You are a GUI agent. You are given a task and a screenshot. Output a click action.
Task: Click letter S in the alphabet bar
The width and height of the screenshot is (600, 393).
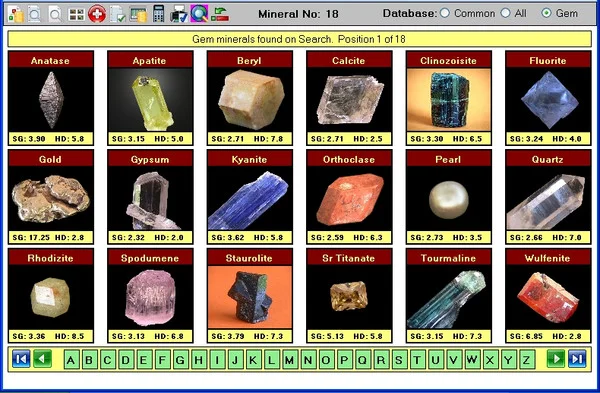pyautogui.click(x=399, y=360)
